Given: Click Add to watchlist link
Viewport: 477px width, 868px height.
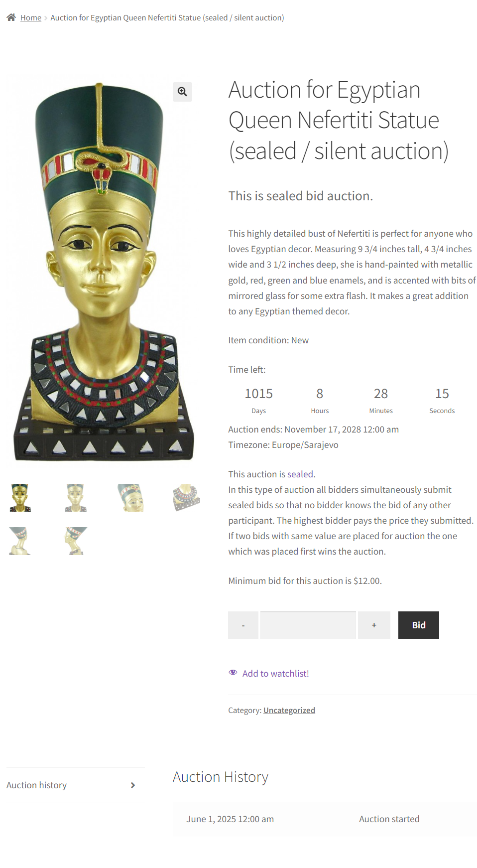Looking at the screenshot, I should [275, 674].
